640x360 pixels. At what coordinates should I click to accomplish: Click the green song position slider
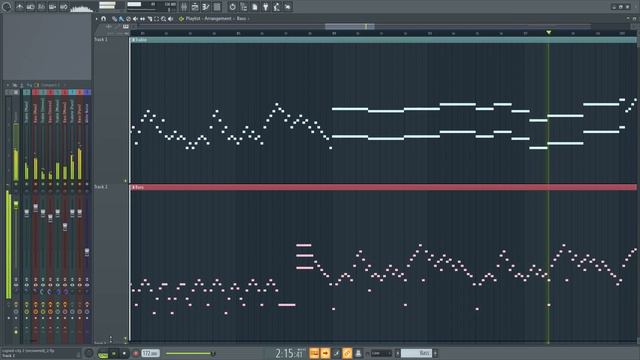coord(190,353)
